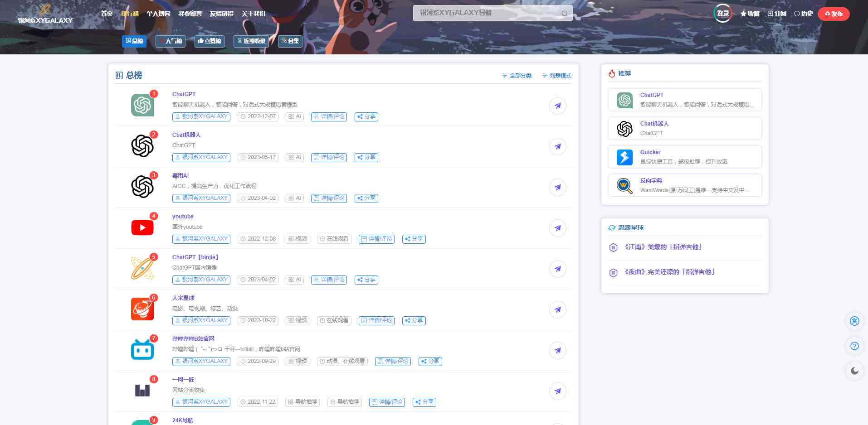Visit 一网一匠 via its paper plane button
This screenshot has width=868, height=425.
point(558,391)
